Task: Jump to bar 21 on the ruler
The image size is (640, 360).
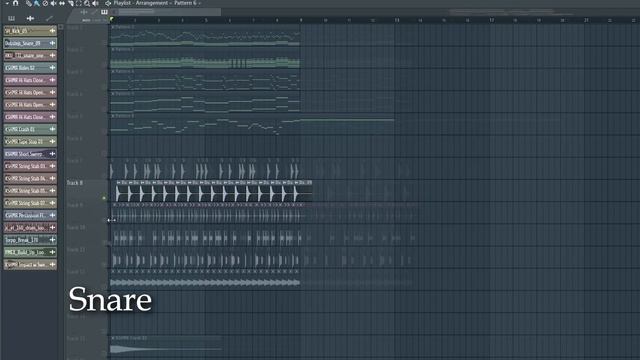Action: (x=586, y=20)
